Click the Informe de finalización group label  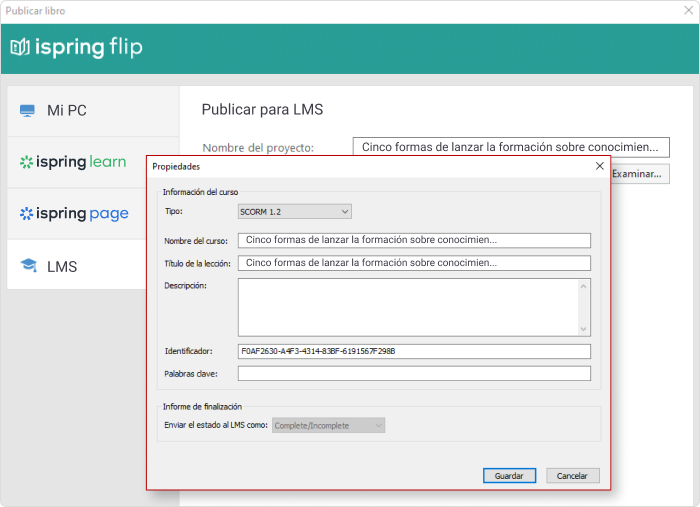202,407
